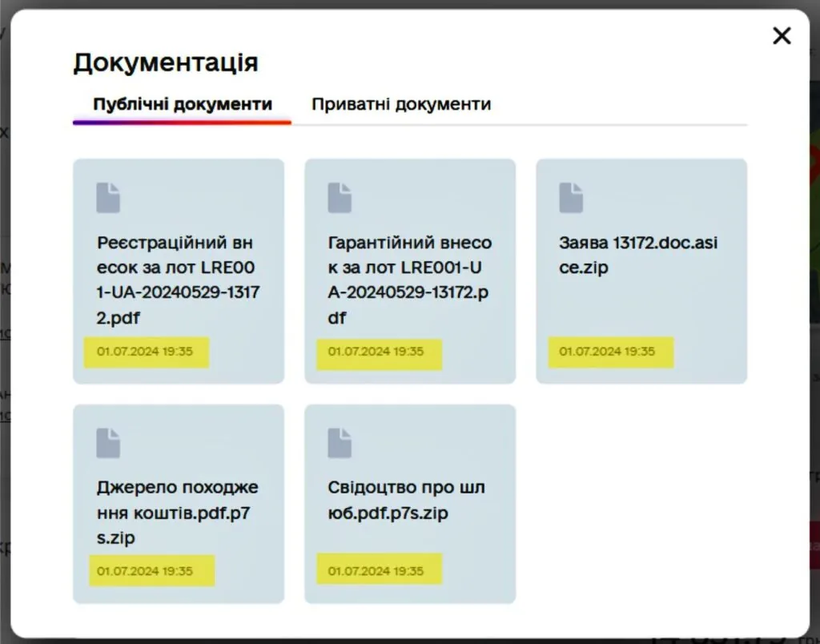Open the Приватні документи tab
The height and width of the screenshot is (644, 820).
[400, 104]
